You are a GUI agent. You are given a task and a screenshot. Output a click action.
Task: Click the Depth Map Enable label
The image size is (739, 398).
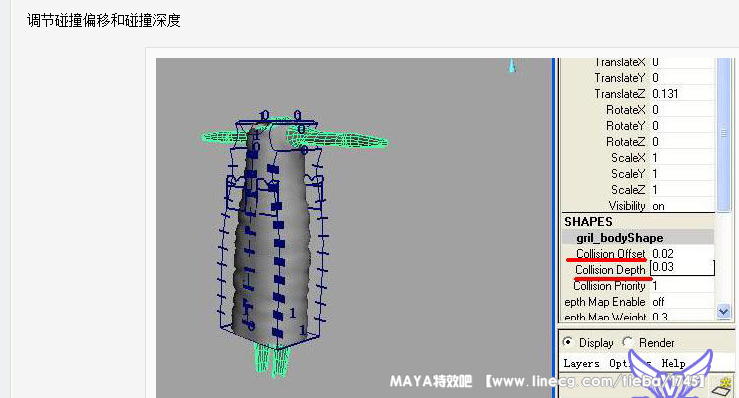tap(605, 302)
